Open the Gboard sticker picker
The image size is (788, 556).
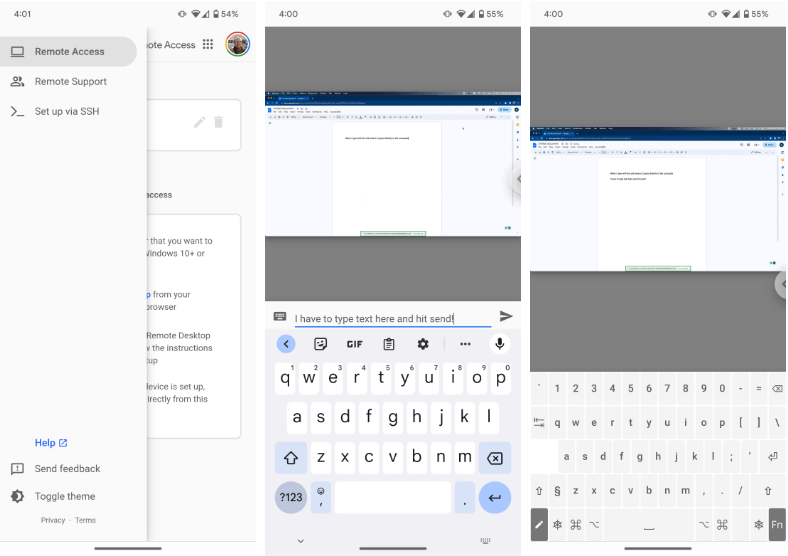pyautogui.click(x=321, y=344)
